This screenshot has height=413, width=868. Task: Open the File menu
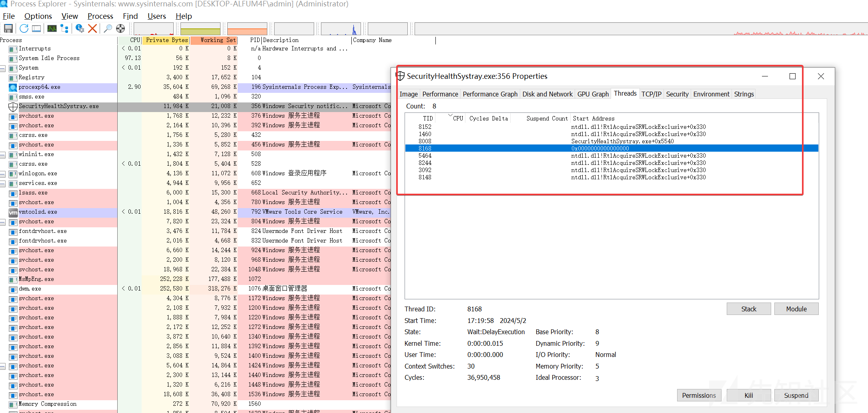click(9, 16)
